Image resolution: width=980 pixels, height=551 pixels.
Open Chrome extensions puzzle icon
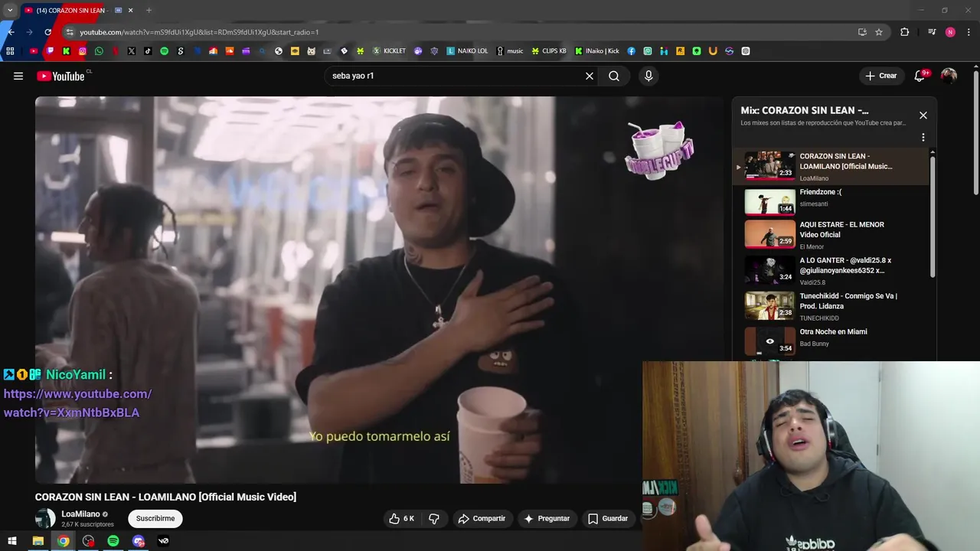click(905, 32)
